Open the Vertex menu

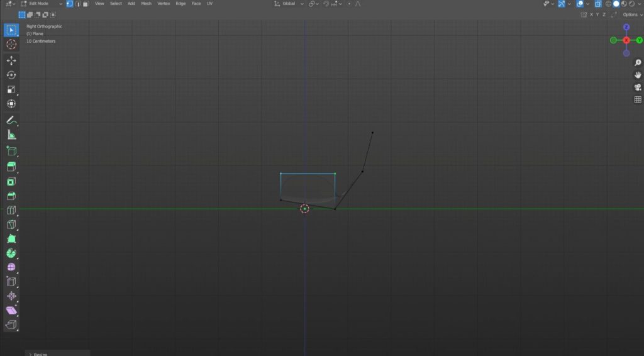[164, 4]
